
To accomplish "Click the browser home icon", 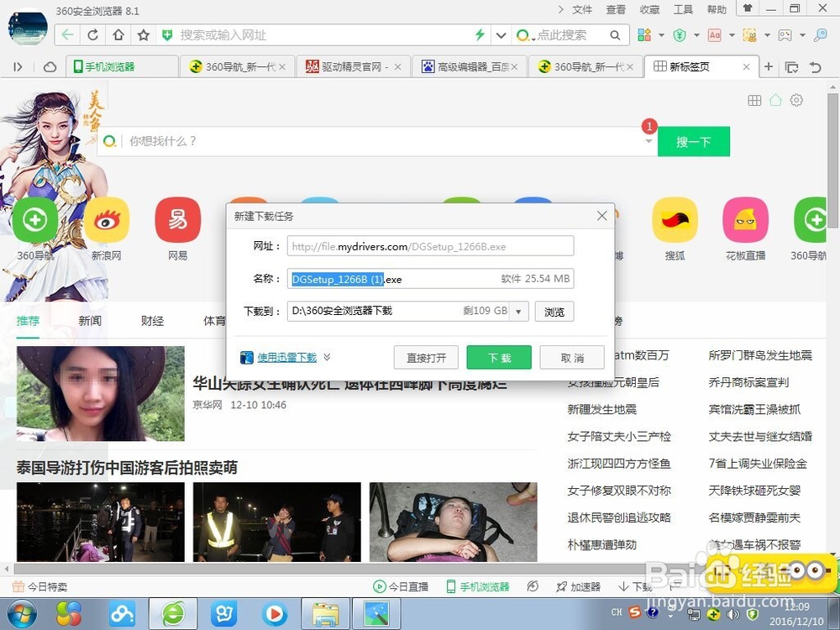I will pos(118,34).
